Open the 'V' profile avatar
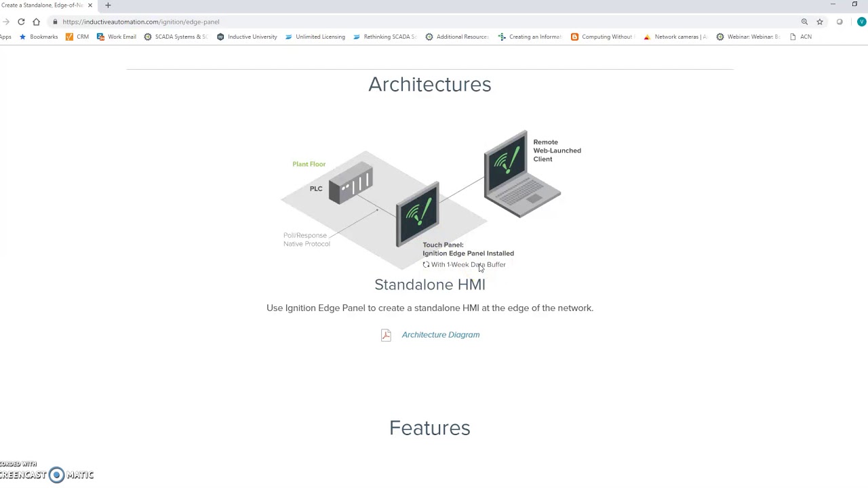Image resolution: width=868 pixels, height=488 pixels. 861,22
